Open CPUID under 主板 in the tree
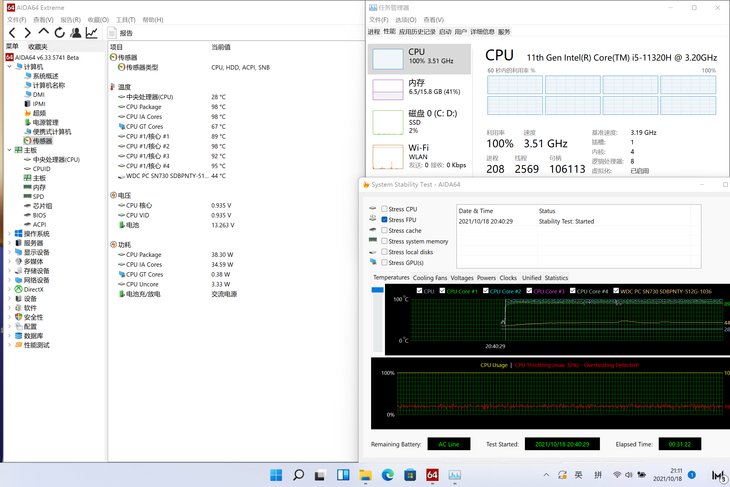 point(41,169)
